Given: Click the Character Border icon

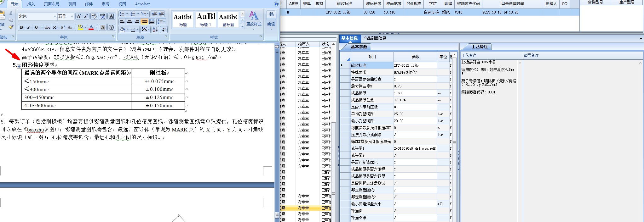Looking at the screenshot, I should 111,16.
